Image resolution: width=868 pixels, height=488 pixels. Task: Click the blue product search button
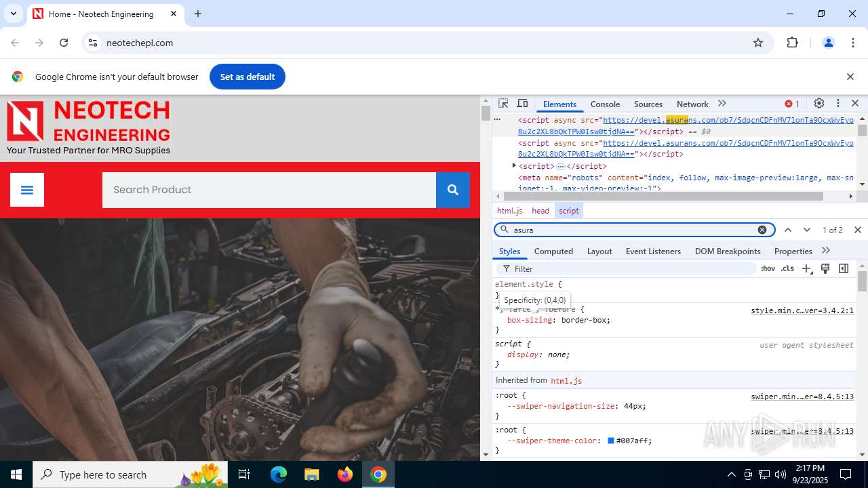click(x=453, y=190)
